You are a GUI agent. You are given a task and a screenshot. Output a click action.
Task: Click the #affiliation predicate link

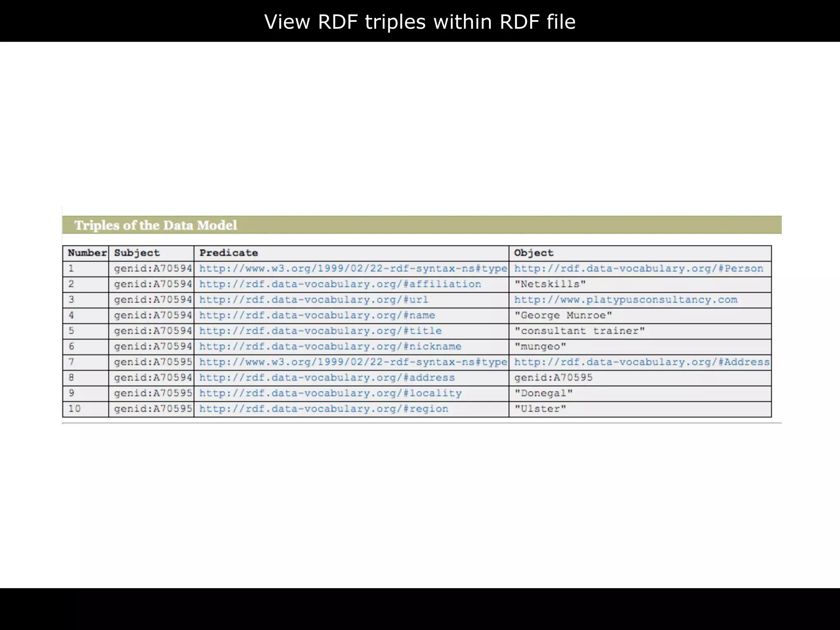[340, 284]
